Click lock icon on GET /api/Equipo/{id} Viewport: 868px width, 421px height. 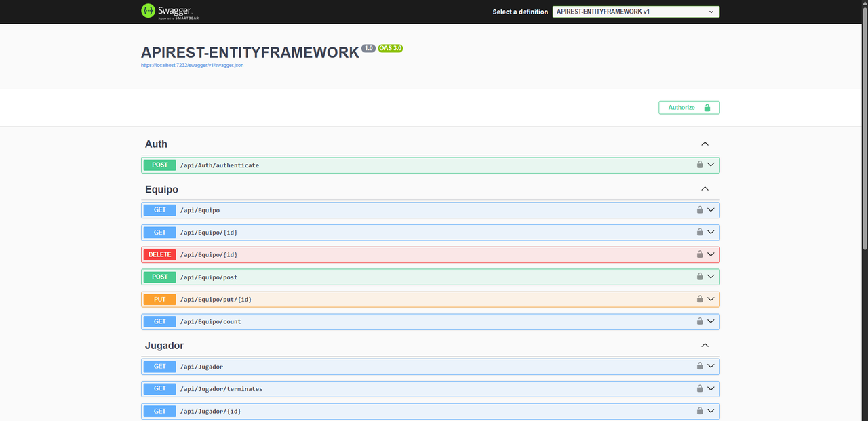(700, 232)
